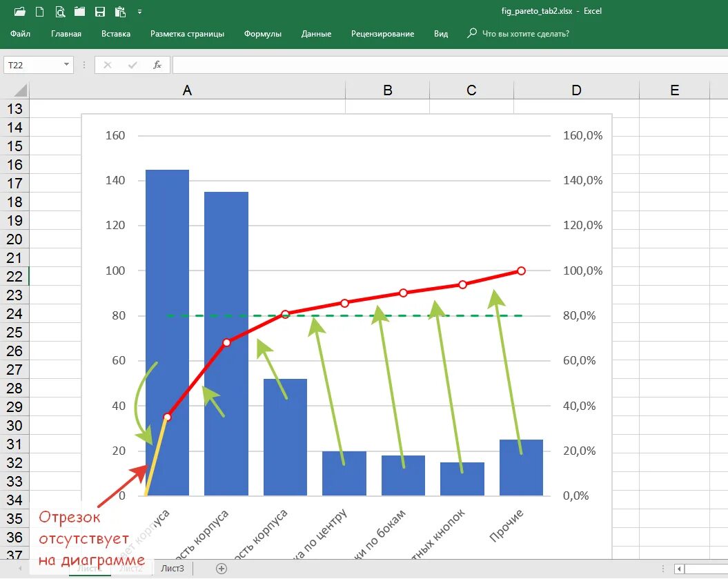The image size is (728, 579).
Task: Save the workbook with the floppy disk icon
Action: (100, 12)
